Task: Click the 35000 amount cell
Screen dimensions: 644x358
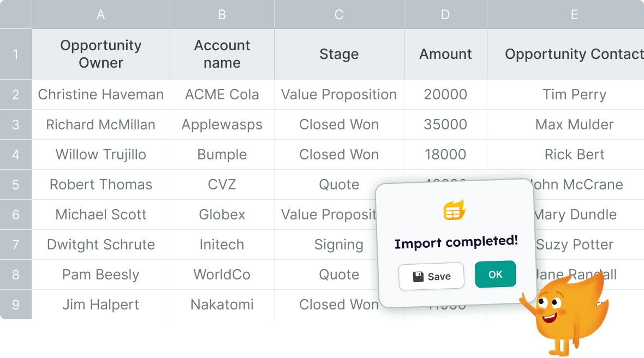Action: coord(445,124)
